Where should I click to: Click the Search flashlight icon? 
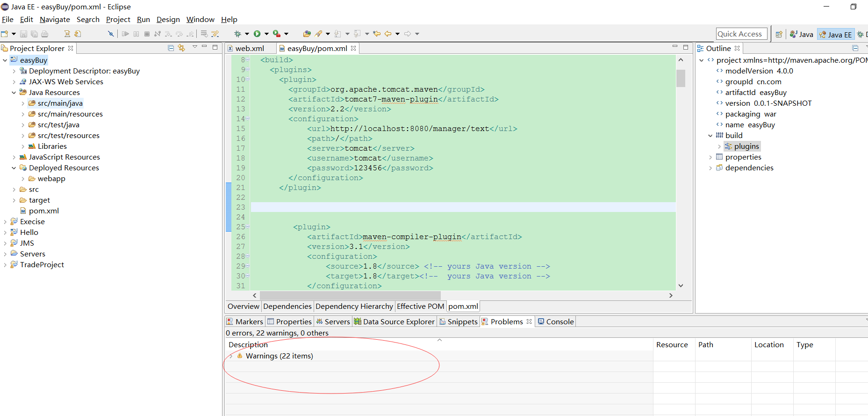319,34
